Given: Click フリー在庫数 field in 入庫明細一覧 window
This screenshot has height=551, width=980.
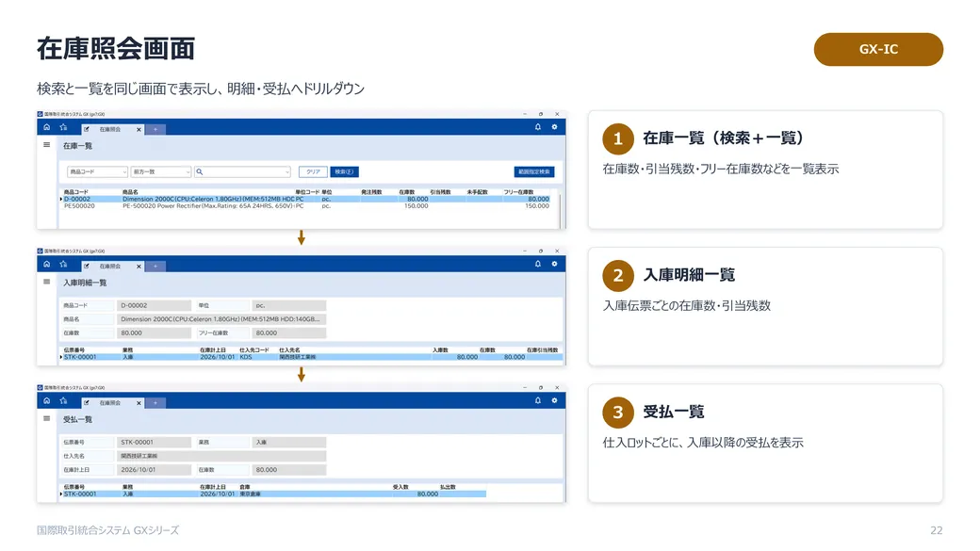Looking at the screenshot, I should click(x=288, y=333).
